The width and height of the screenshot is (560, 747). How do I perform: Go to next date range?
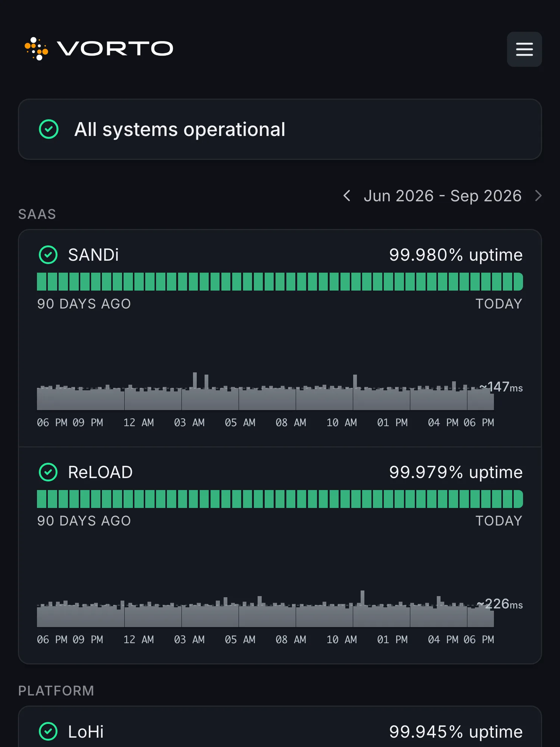click(538, 196)
